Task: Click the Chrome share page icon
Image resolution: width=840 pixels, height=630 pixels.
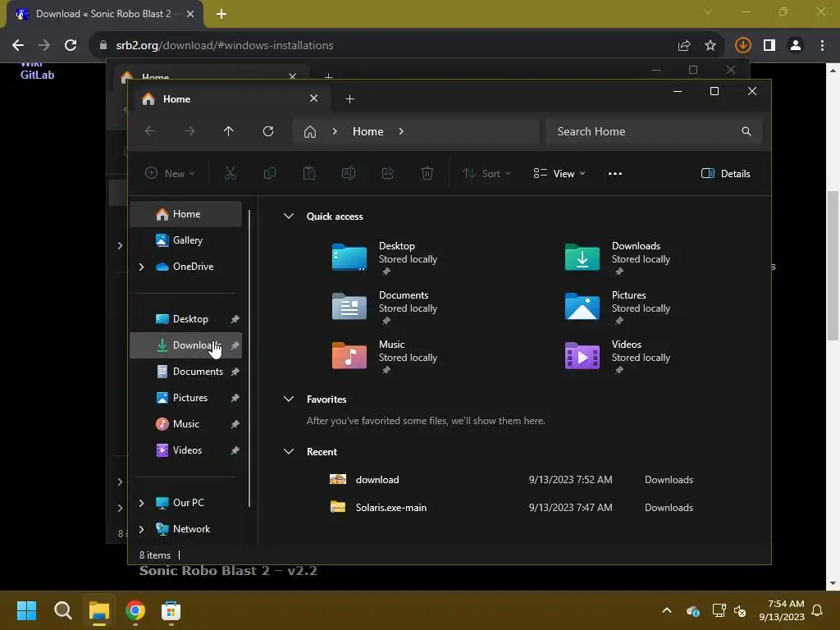Action: click(x=684, y=46)
